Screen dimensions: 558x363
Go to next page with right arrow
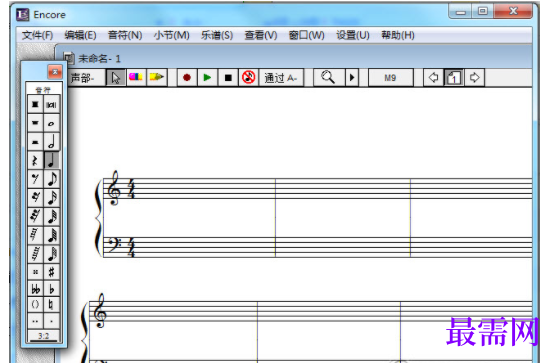pos(474,77)
